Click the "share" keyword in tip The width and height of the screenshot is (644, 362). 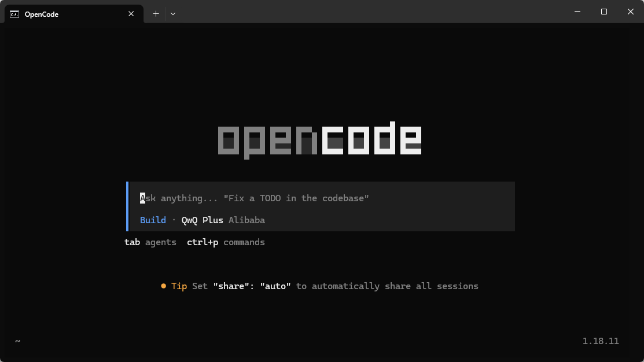(x=231, y=286)
